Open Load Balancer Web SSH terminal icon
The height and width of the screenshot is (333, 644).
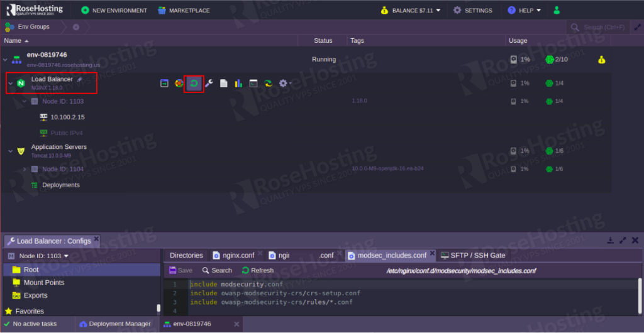click(253, 83)
